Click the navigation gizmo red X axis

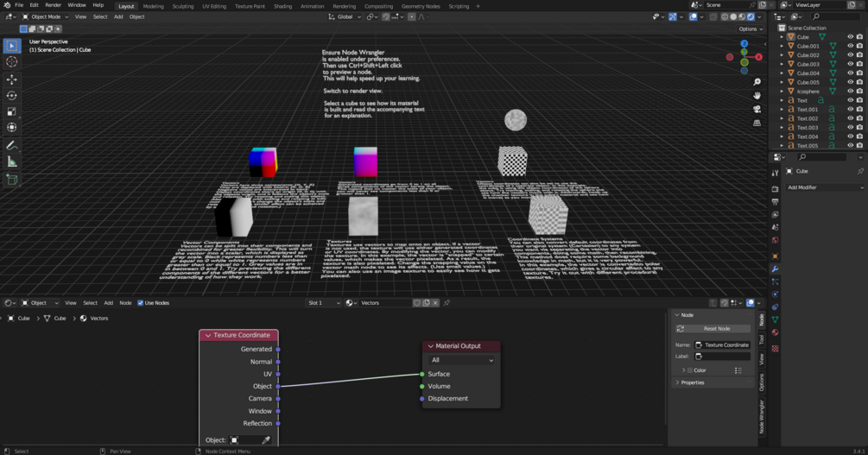(758, 57)
